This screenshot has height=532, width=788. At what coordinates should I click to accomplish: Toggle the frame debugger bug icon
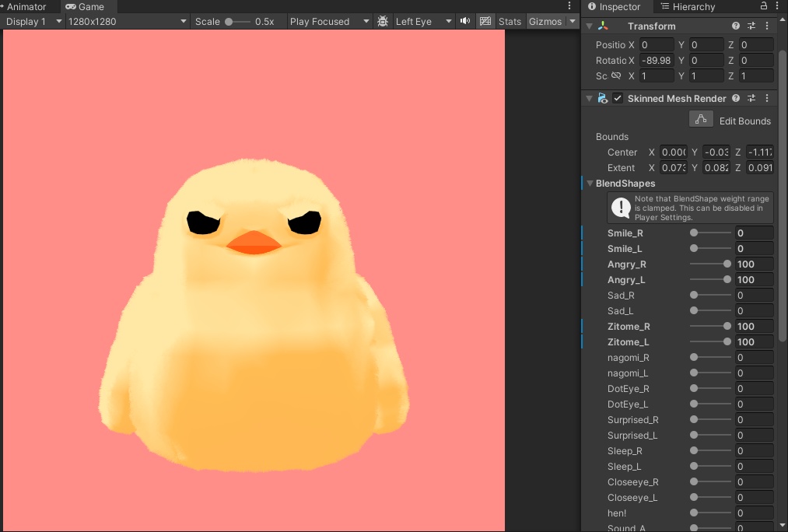click(x=383, y=21)
